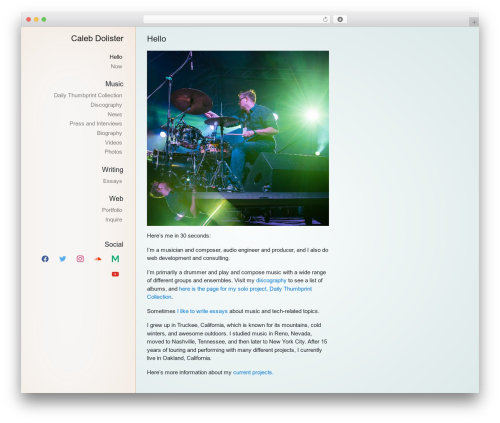Follow the discography link in paragraph

point(271,280)
